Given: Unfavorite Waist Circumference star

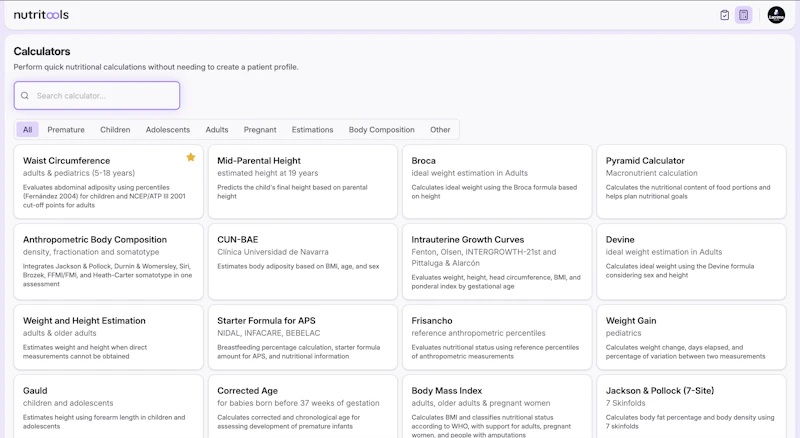Looking at the screenshot, I should [x=191, y=157].
